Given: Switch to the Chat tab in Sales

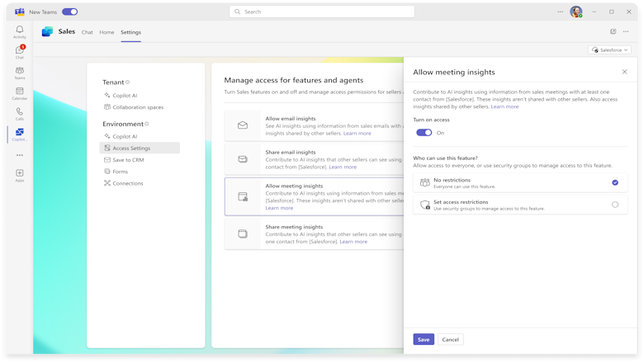Looking at the screenshot, I should (87, 32).
